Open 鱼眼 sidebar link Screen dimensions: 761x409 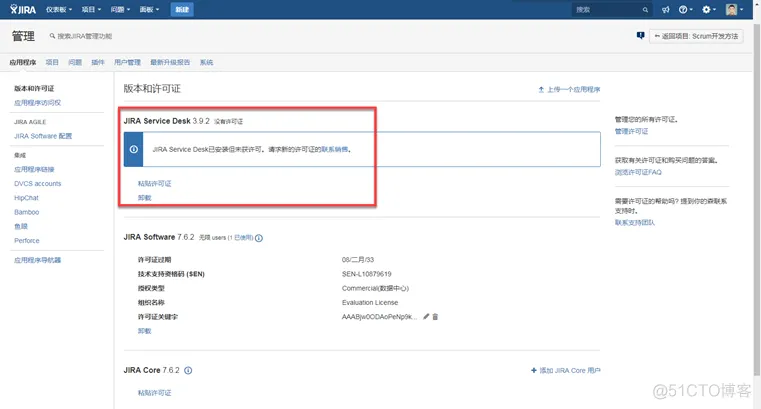21,226
